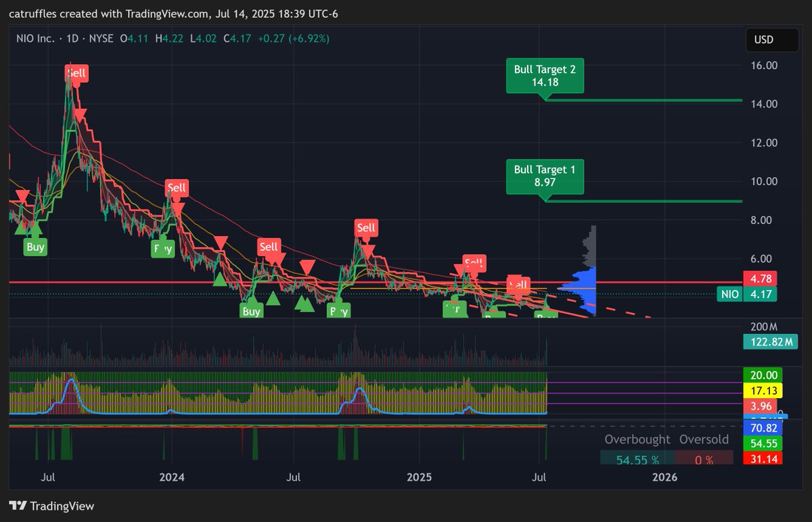Click the NIO 4.17 last price label
812x522 pixels.
747,294
